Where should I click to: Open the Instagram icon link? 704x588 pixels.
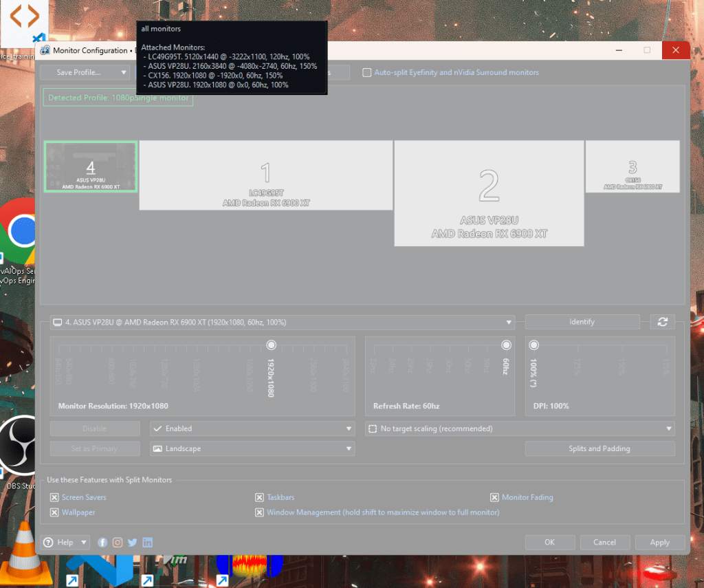point(117,542)
